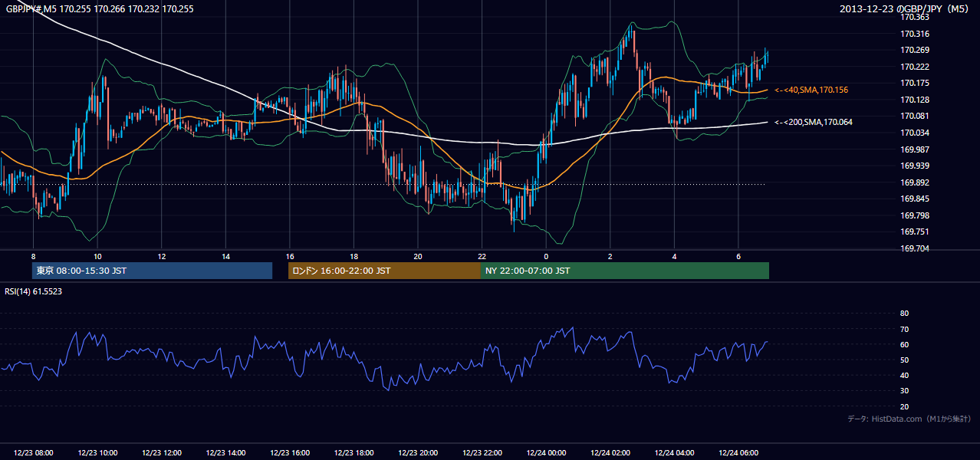This screenshot has width=980, height=460.
Task: Select the 東京 08:00-15:30 JST session bar
Action: [x=152, y=271]
